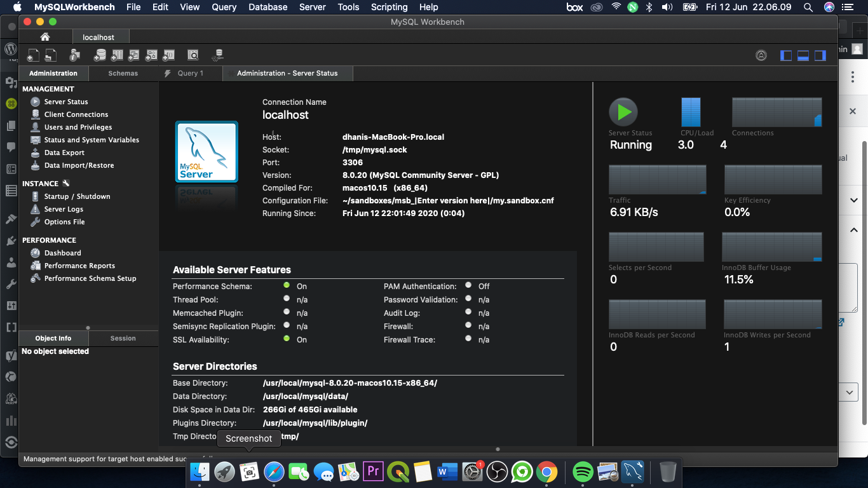Switch to the Query 1 tab
Screen dimensions: 868x488
tap(190, 73)
